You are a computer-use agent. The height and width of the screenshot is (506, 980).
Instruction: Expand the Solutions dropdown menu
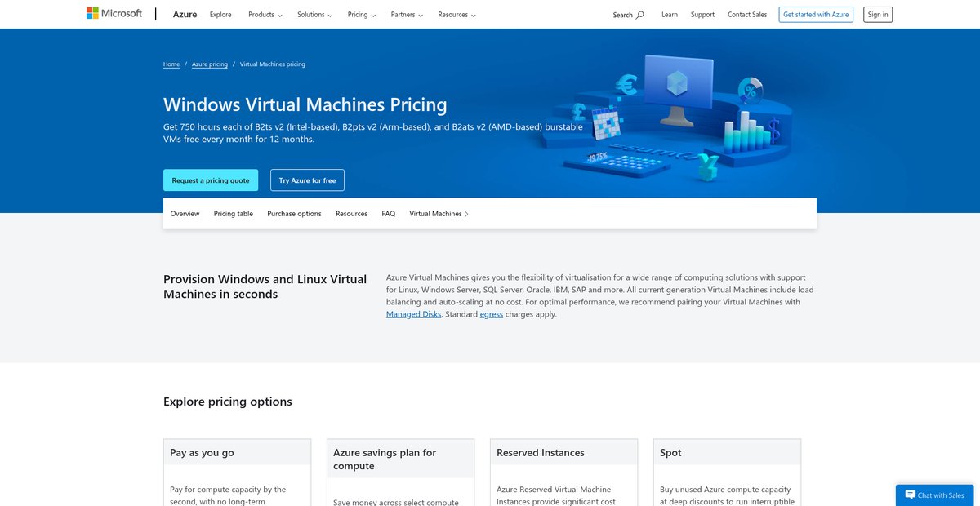point(314,15)
